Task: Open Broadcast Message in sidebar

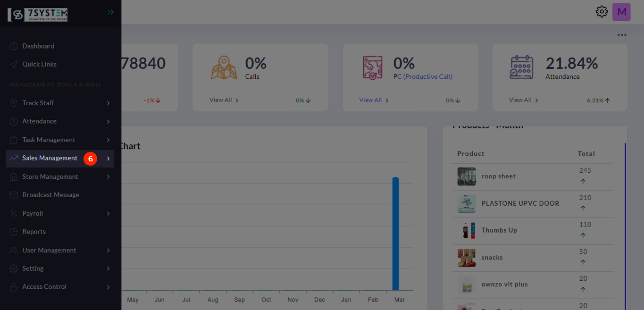Action: pyautogui.click(x=50, y=195)
